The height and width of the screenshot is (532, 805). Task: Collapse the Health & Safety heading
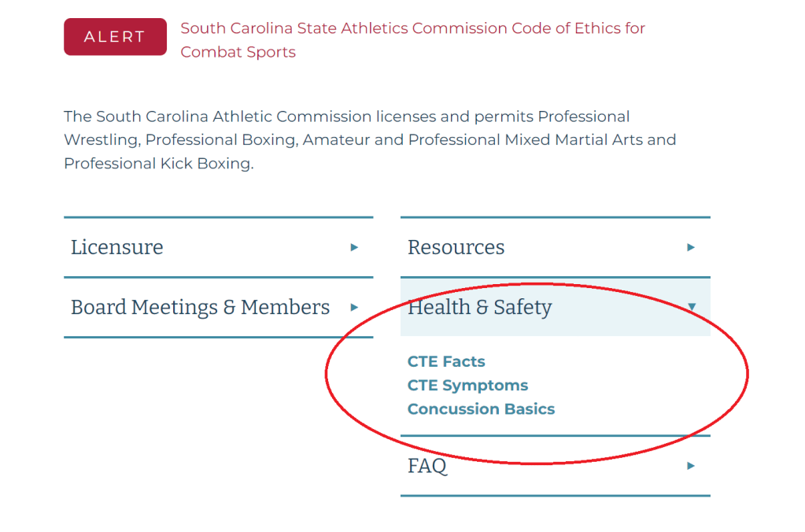(479, 307)
